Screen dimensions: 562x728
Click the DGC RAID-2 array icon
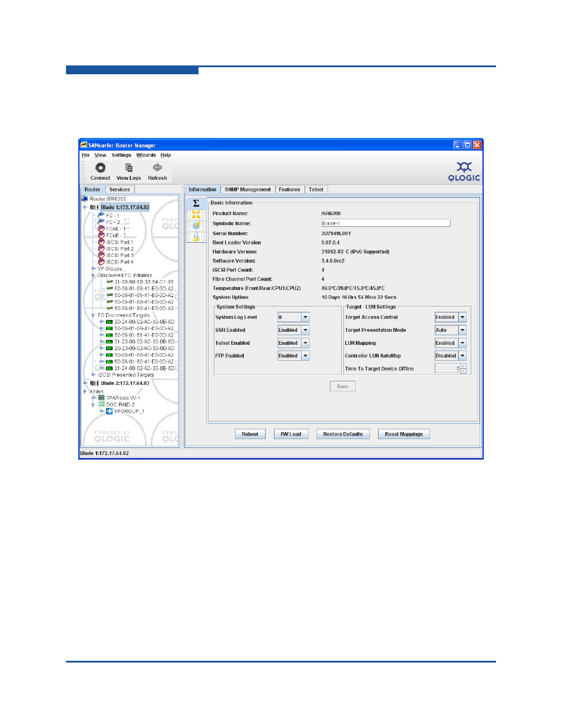(101, 405)
